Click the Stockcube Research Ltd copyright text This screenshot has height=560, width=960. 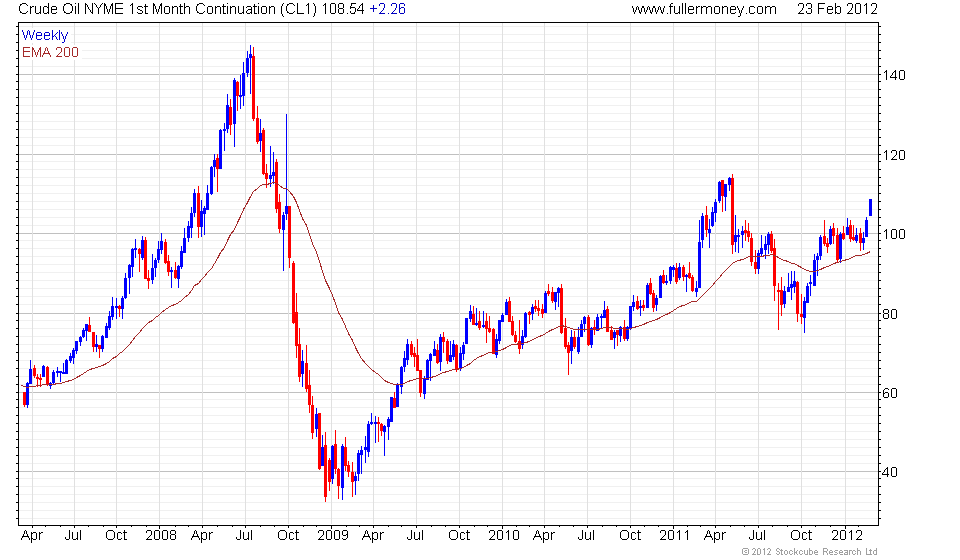[x=809, y=552]
